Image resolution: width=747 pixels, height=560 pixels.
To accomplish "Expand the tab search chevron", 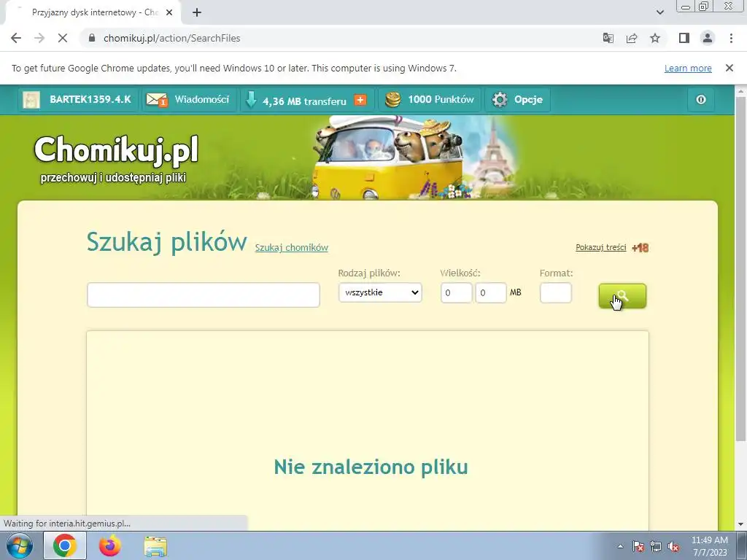I will coord(659,12).
